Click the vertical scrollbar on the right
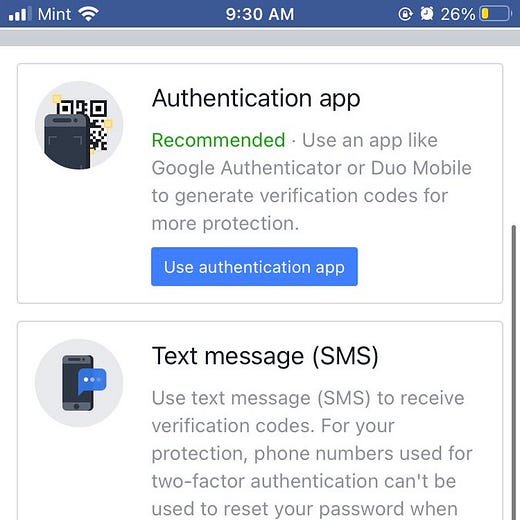Screen dimensions: 520x520 [x=514, y=372]
